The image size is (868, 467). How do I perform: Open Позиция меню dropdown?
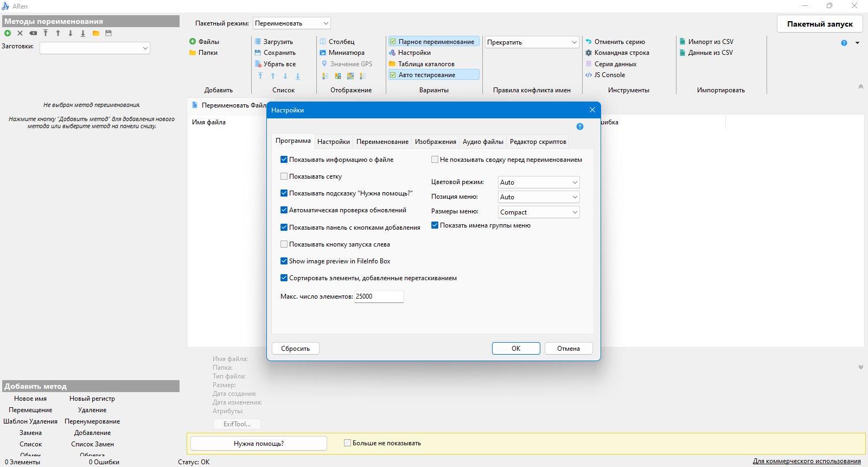(x=539, y=197)
